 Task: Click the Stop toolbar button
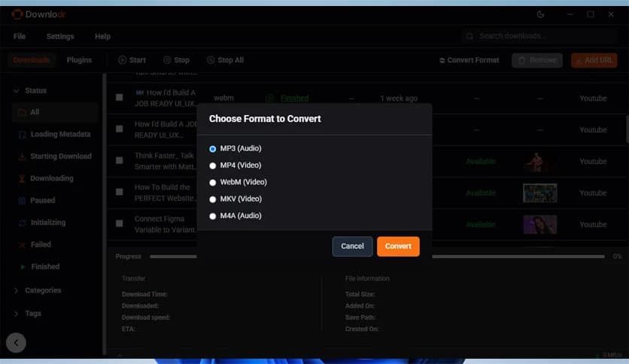click(176, 60)
